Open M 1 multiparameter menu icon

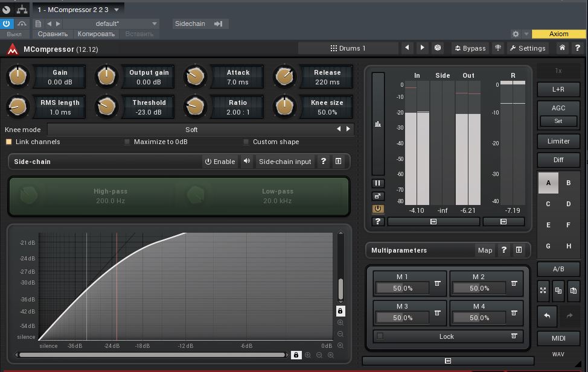coord(437,283)
